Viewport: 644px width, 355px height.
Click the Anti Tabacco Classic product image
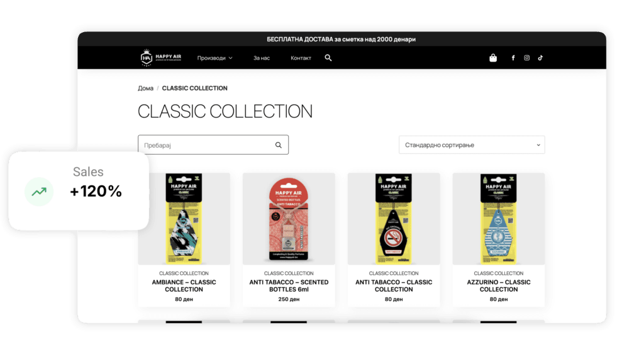[x=394, y=219]
